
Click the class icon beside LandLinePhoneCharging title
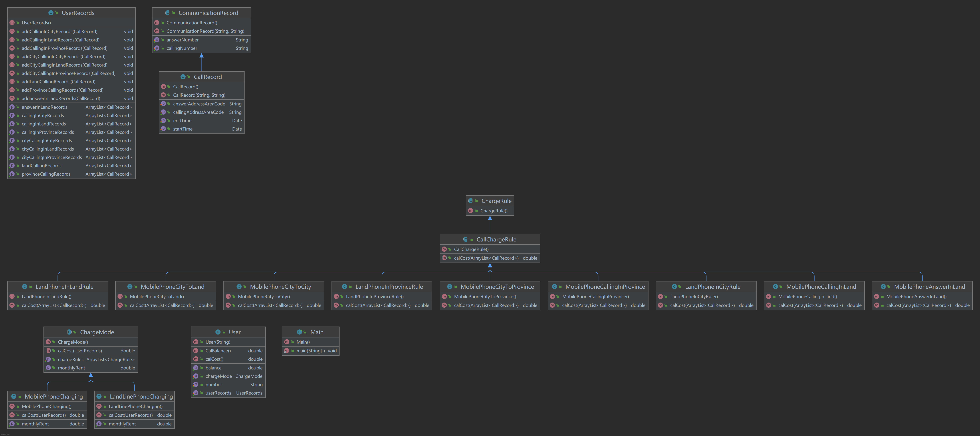99,397
